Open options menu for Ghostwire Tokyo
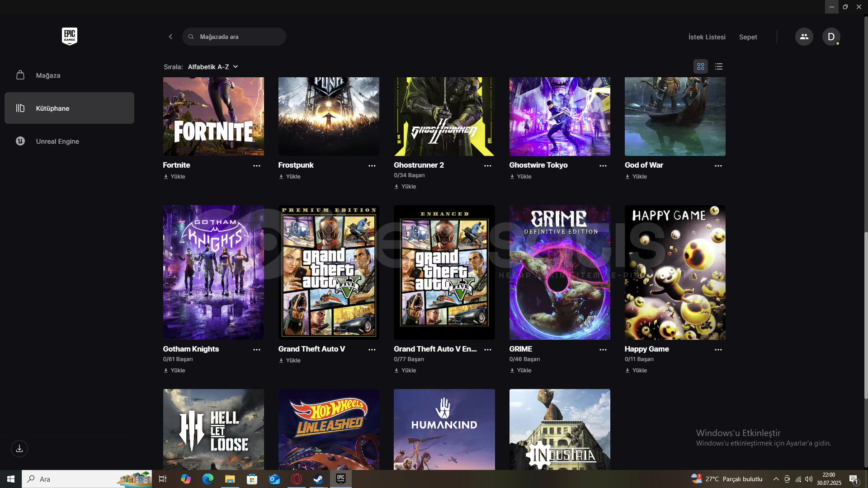The width and height of the screenshot is (868, 488). (603, 166)
